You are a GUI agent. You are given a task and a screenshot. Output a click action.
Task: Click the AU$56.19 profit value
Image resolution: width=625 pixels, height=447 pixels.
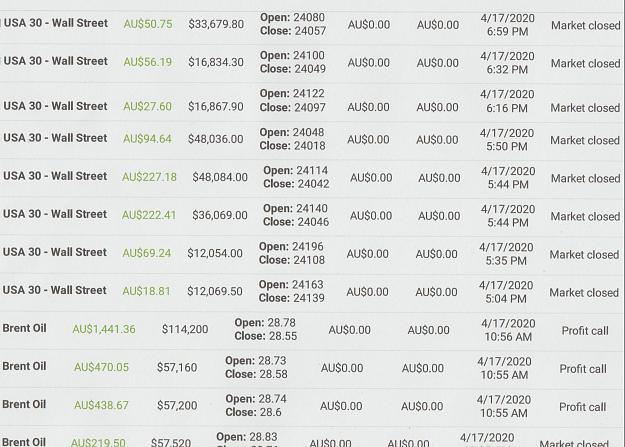point(147,62)
